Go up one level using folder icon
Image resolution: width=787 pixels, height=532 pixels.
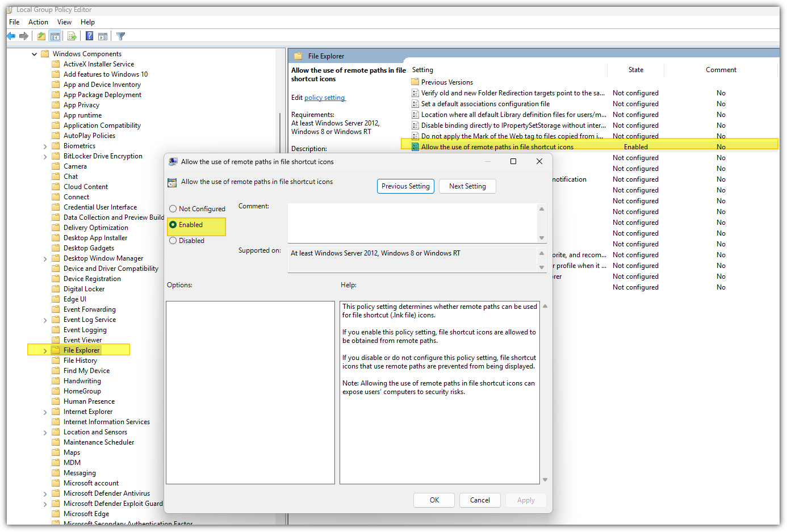(x=41, y=36)
